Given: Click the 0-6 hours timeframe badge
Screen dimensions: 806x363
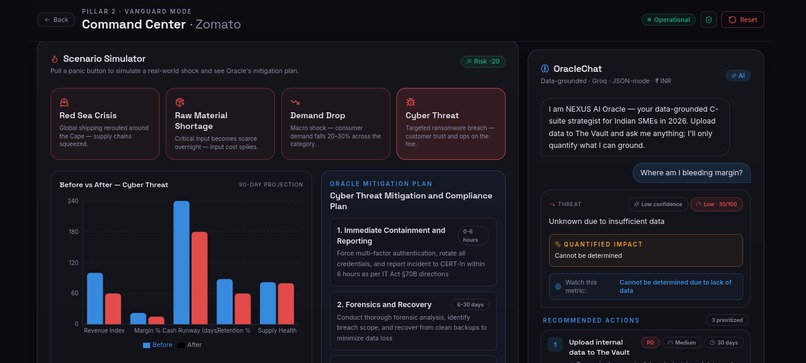Looking at the screenshot, I should pyautogui.click(x=473, y=235).
